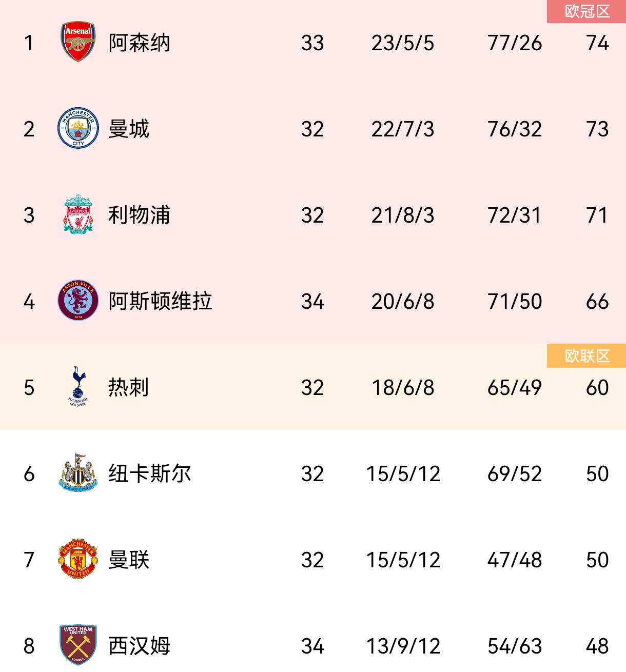Select team name 利物浦
This screenshot has height=672, width=626.
139,215
